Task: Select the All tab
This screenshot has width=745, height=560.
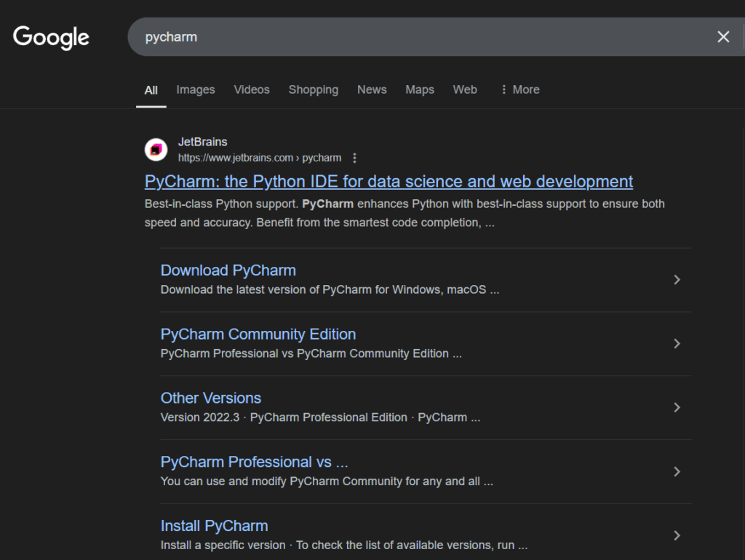Action: coord(151,89)
